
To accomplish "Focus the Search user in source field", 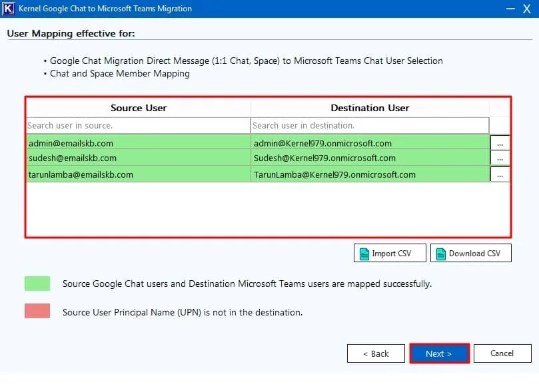I will pos(138,125).
